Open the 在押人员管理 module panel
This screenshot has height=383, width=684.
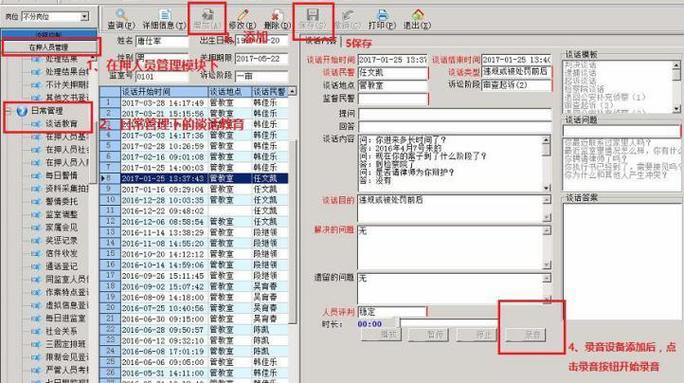[49, 47]
